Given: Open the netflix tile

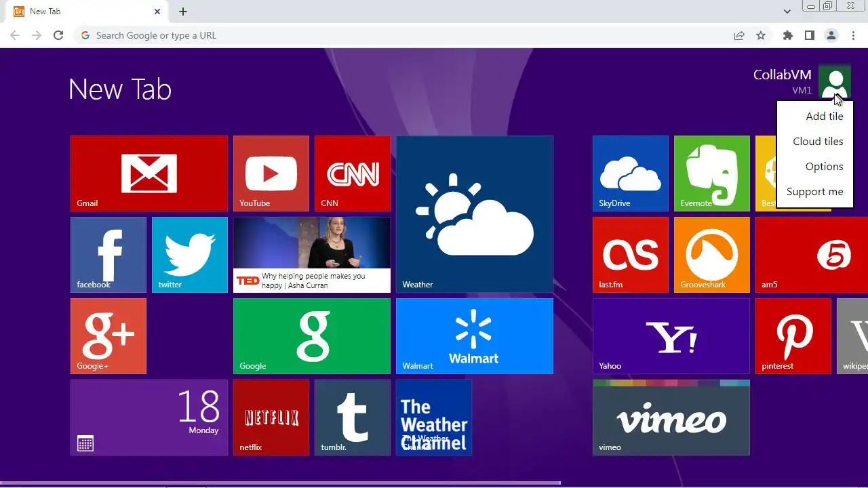Looking at the screenshot, I should (271, 418).
